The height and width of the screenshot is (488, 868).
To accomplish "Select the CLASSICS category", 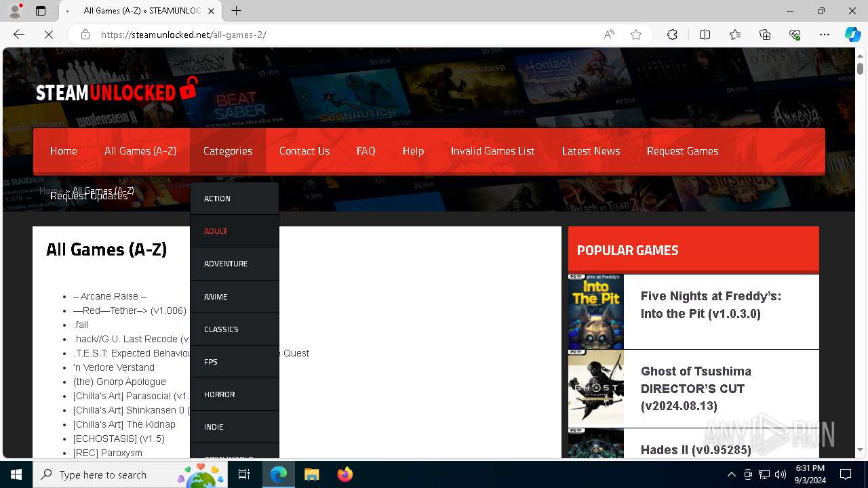I will pos(235,329).
